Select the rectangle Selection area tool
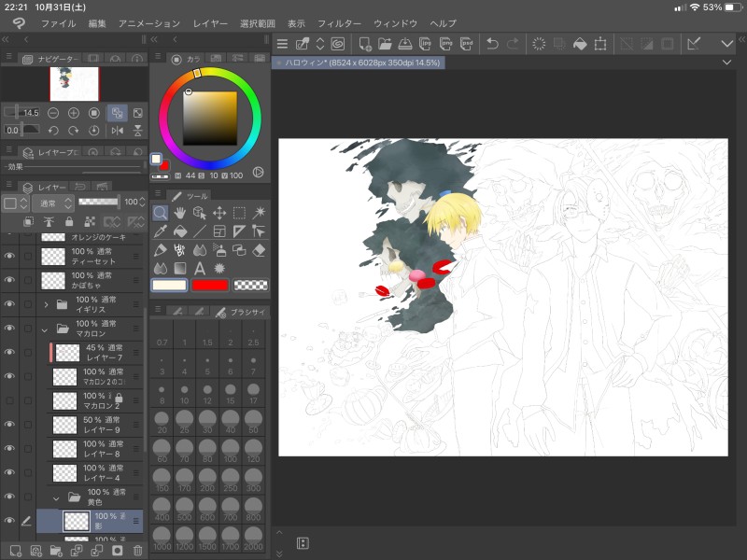 [239, 213]
